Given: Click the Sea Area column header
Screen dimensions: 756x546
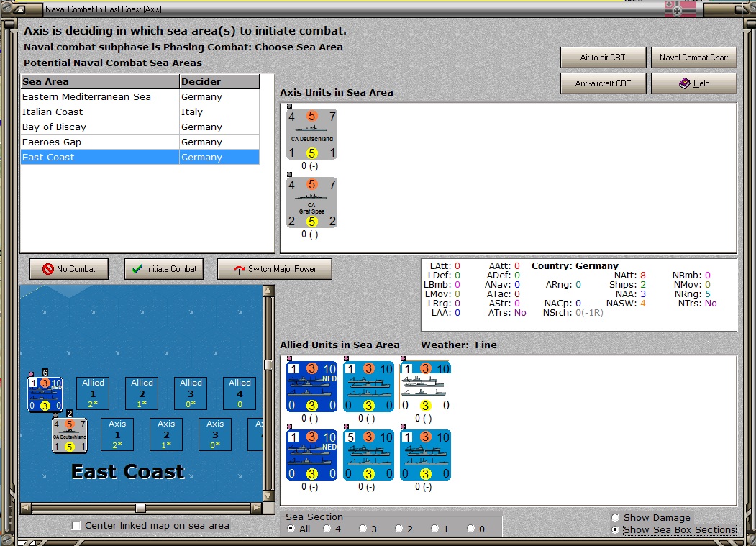Looking at the screenshot, I should [x=100, y=81].
